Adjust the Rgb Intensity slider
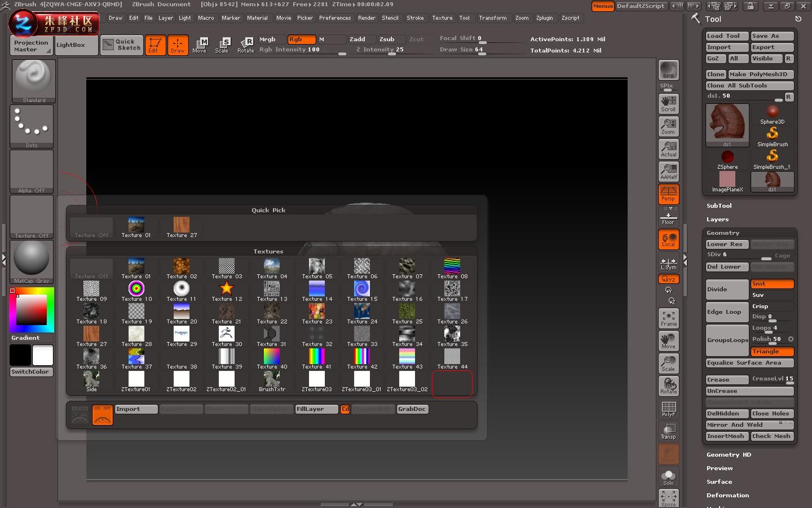 tap(302, 50)
